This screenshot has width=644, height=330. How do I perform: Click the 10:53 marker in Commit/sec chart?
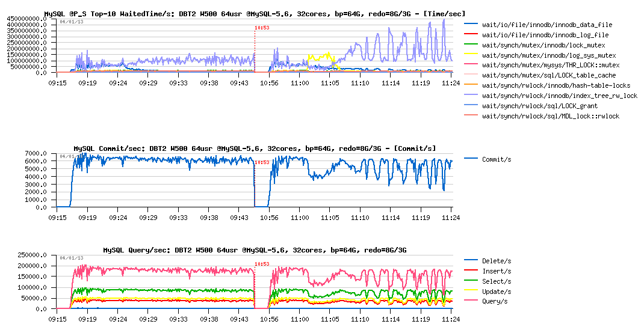coord(262,162)
